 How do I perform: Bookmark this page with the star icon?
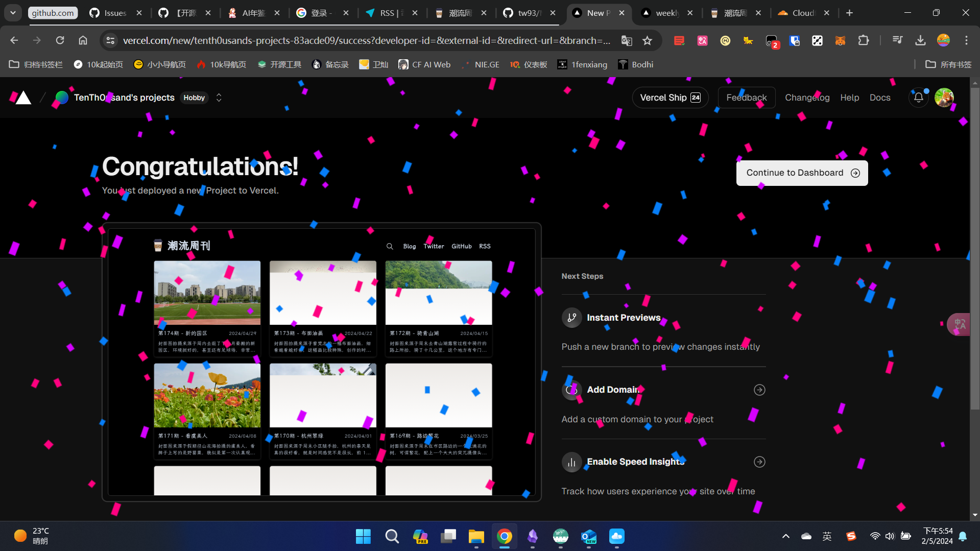647,40
